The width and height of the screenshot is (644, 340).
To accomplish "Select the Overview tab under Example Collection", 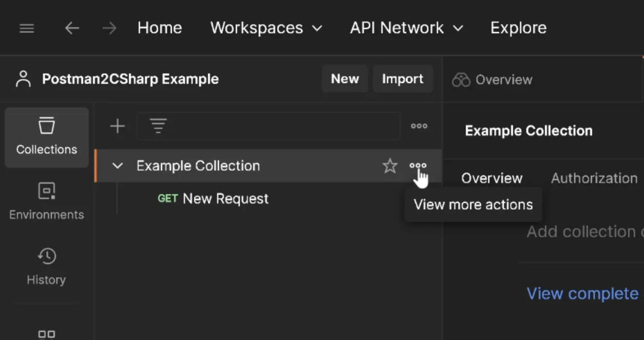I will [491, 178].
